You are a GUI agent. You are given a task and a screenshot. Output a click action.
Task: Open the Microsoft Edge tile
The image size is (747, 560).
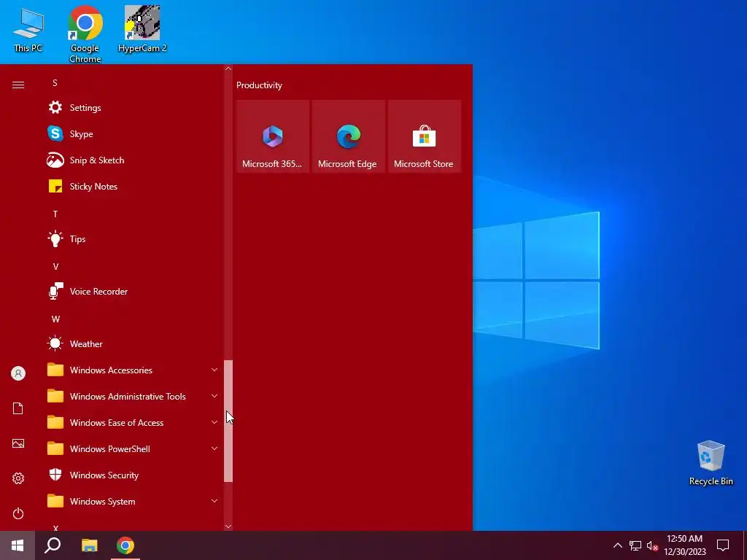[348, 136]
